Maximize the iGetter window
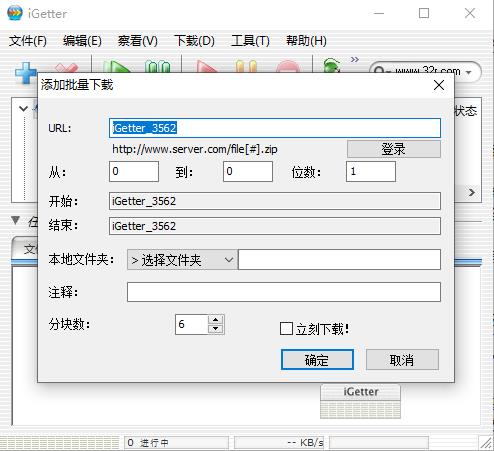 424,13
